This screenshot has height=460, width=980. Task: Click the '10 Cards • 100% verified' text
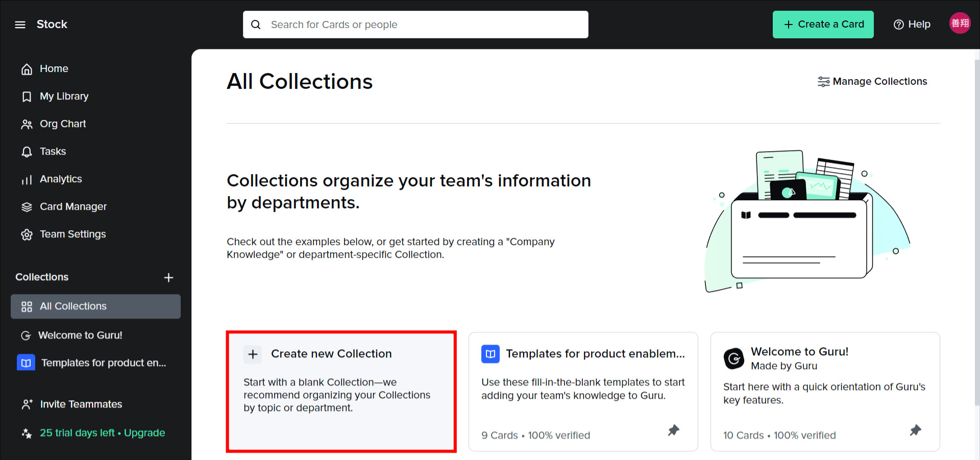click(779, 435)
